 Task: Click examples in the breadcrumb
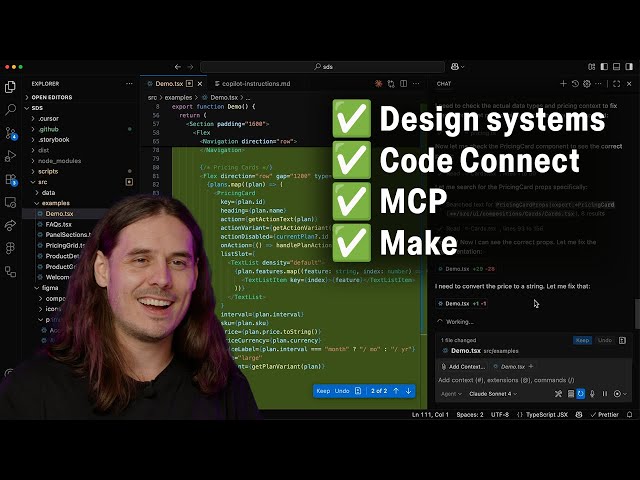[178, 98]
